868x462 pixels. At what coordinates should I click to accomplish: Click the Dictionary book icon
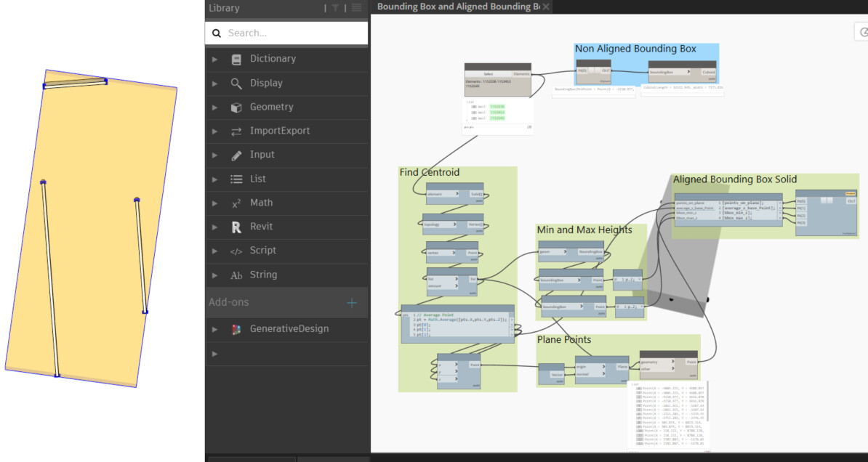pos(235,59)
